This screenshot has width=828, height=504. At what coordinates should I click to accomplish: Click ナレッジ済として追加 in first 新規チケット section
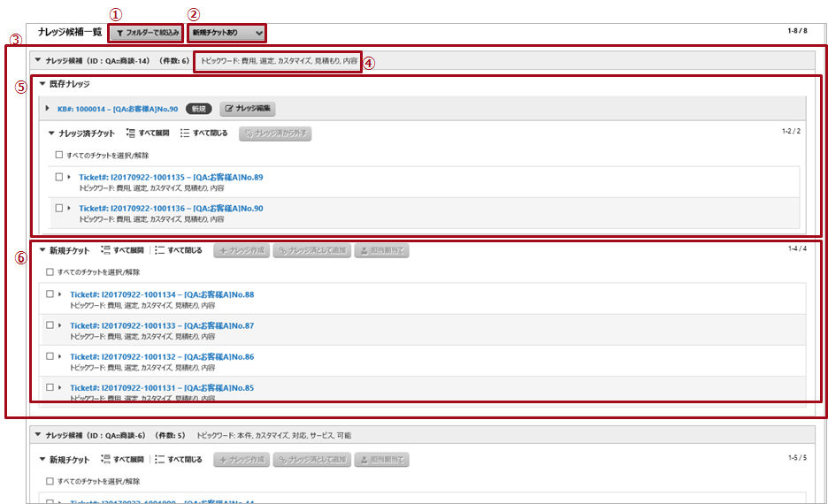[x=312, y=251]
